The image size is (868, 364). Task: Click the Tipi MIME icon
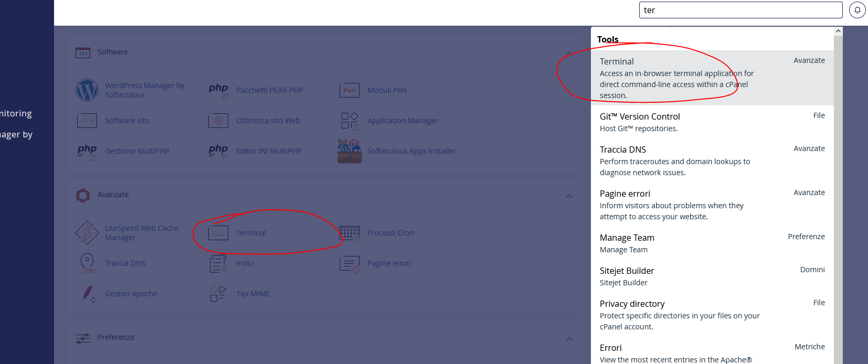(x=218, y=294)
